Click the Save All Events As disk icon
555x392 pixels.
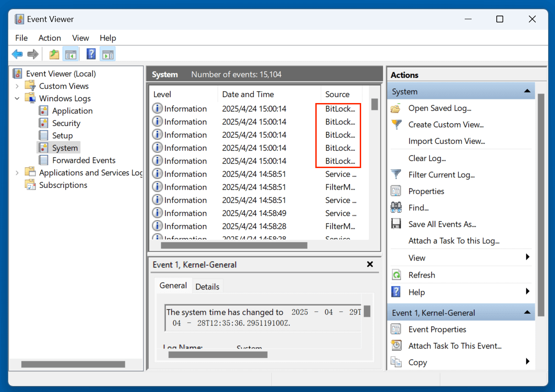click(x=396, y=224)
